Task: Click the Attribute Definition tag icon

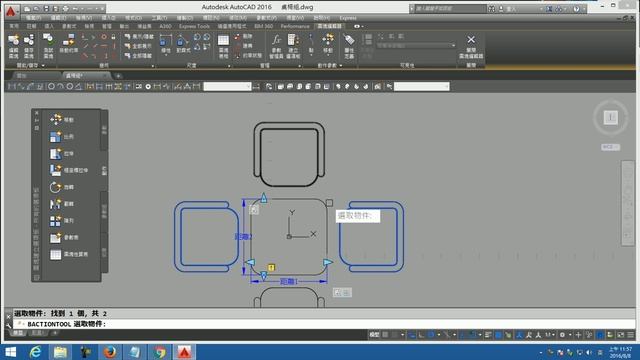Action: tap(349, 46)
